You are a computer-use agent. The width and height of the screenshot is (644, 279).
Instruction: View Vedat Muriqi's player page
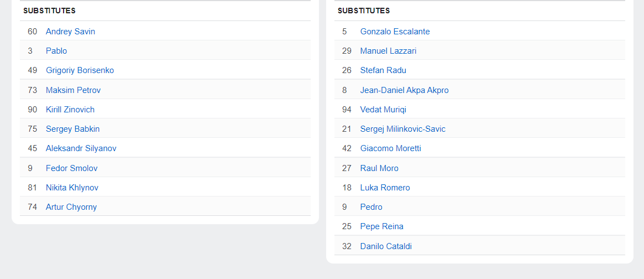[x=383, y=110]
